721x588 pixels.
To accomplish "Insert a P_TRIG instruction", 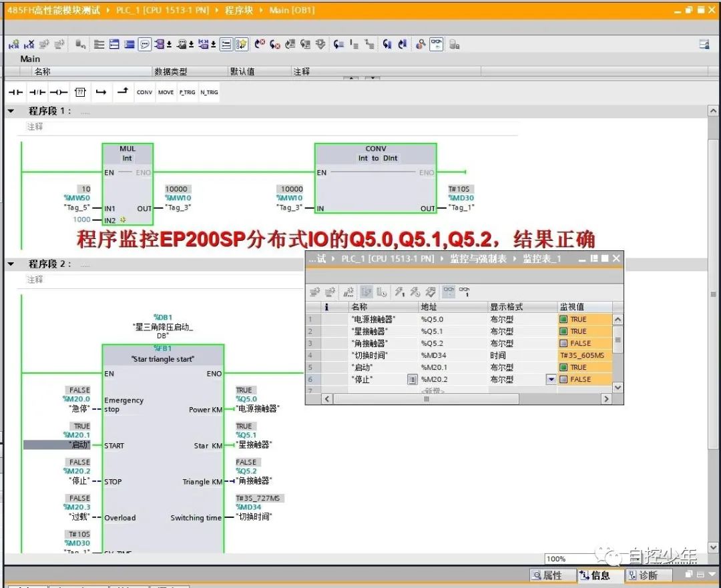I will (186, 92).
